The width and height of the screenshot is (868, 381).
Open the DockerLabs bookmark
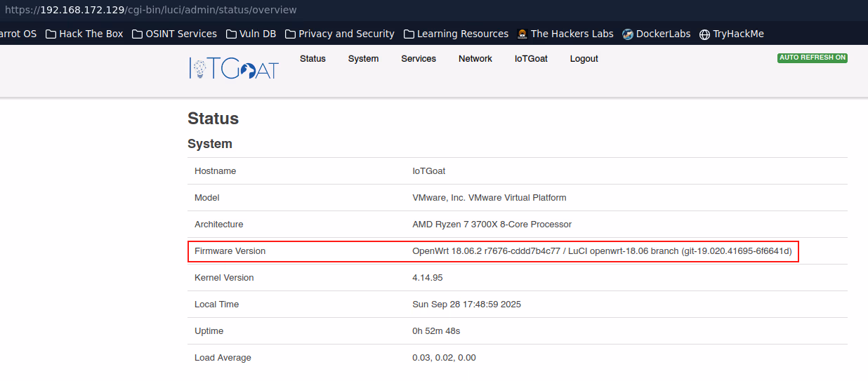(x=656, y=34)
